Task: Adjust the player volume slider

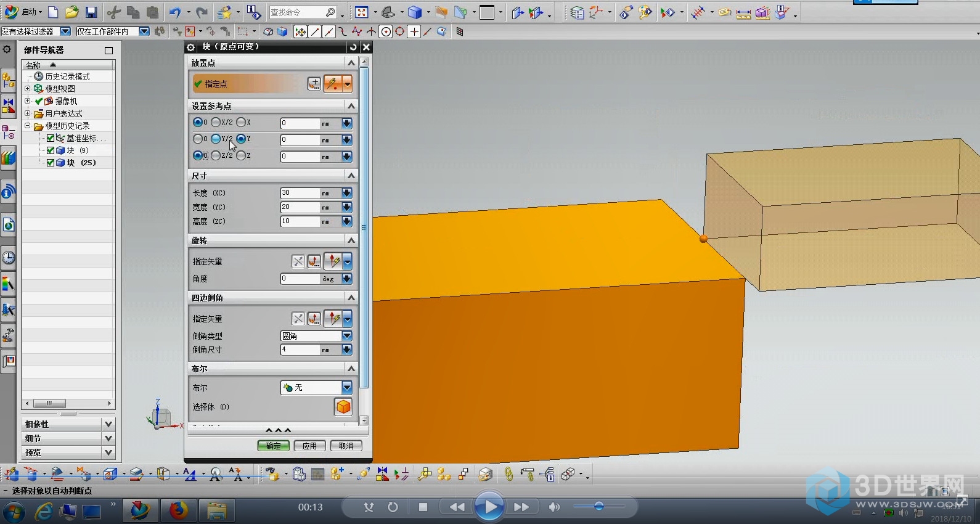Action: tap(598, 507)
